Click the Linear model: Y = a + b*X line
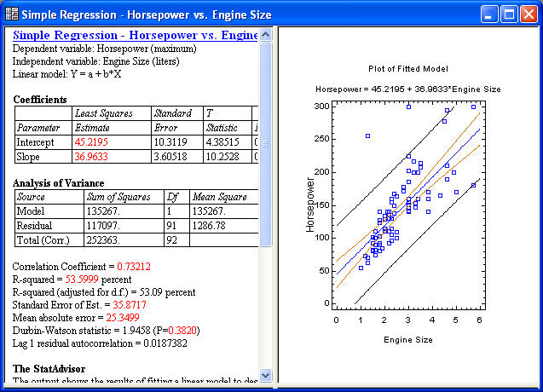543x392 pixels. (x=66, y=74)
